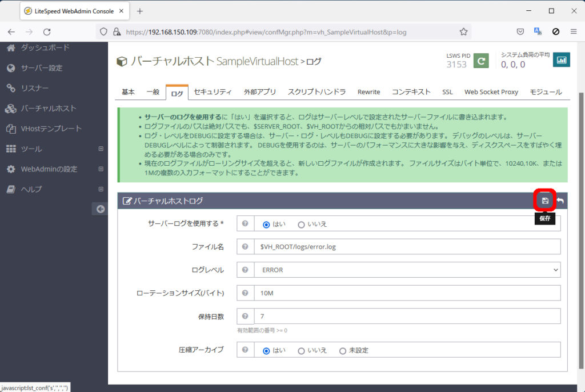Screen dimensions: 585x392
Task: Select 未設定 for 圧縮アーカイブ
Action: click(343, 351)
